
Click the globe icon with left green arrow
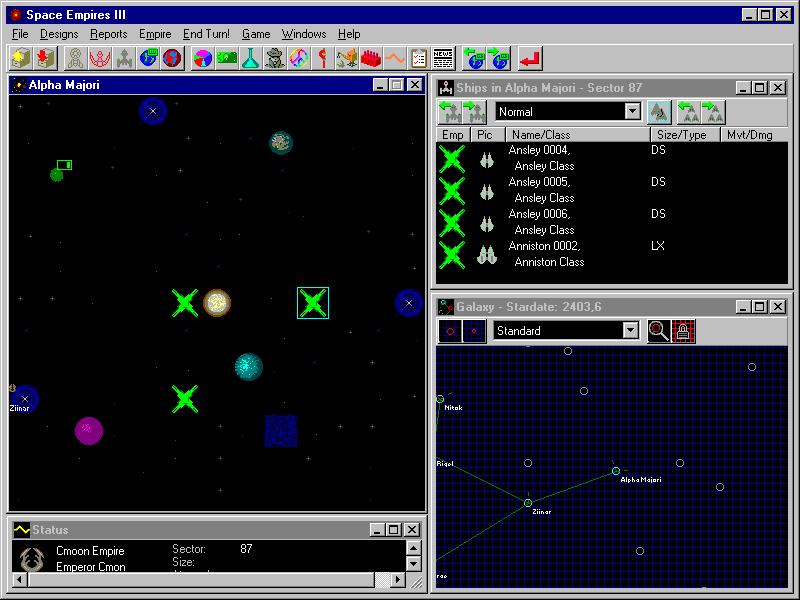pos(474,59)
